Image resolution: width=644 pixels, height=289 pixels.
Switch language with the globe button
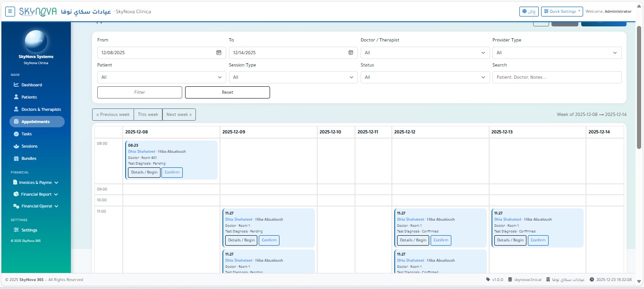[529, 11]
